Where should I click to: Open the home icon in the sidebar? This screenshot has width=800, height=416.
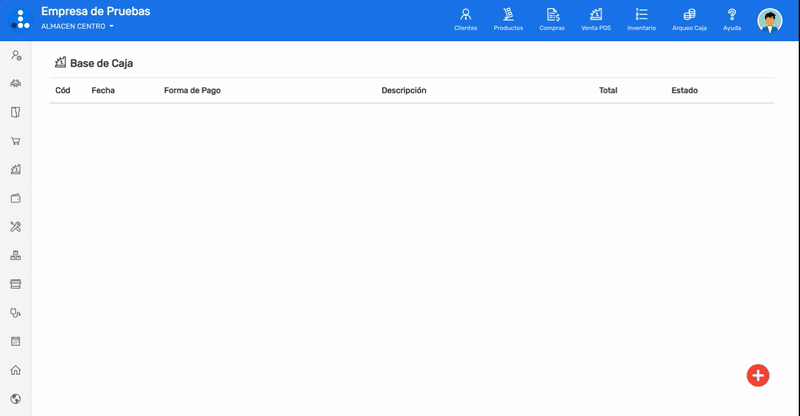16,370
